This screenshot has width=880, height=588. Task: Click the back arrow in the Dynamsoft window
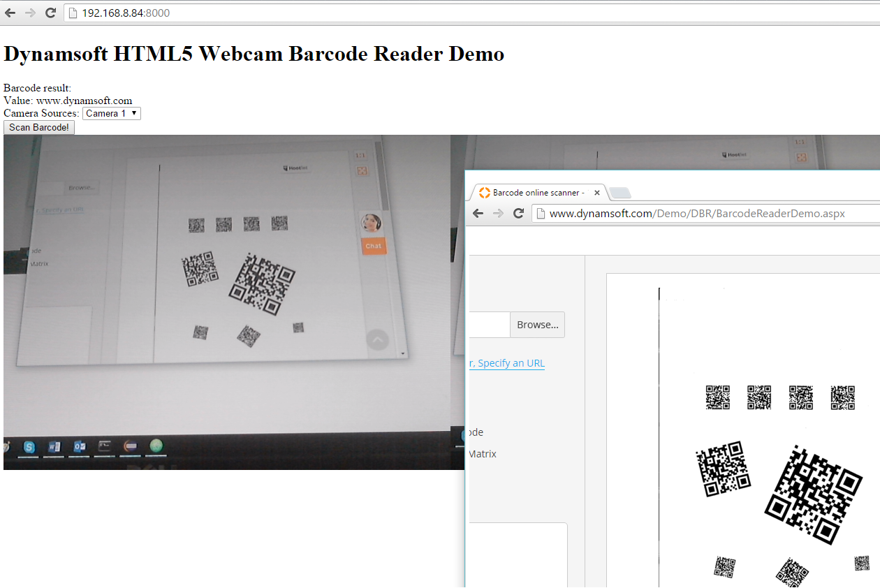point(478,214)
